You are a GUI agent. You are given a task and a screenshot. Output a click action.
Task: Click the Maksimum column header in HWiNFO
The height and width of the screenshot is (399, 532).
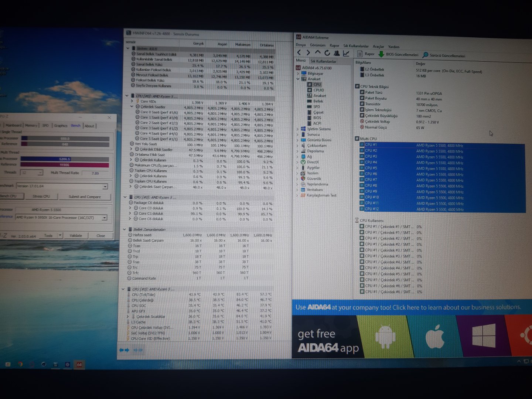243,44
